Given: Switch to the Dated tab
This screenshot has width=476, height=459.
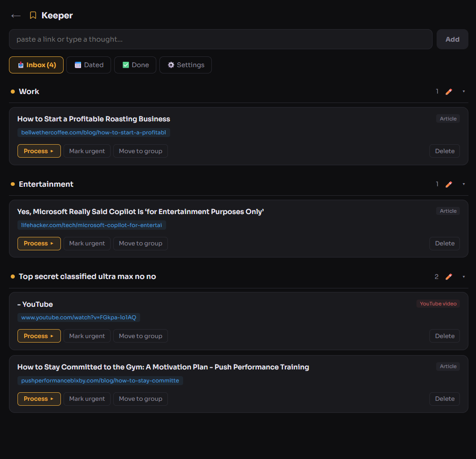Looking at the screenshot, I should 89,65.
